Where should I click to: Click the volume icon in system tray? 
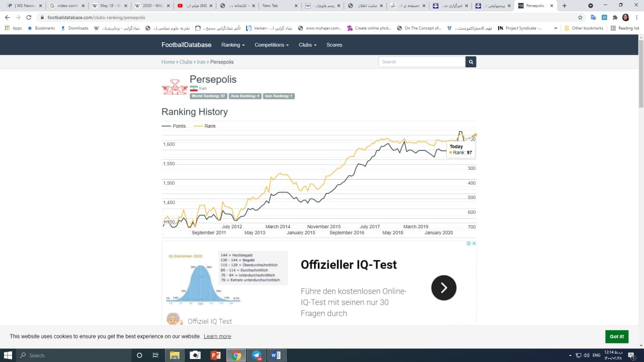(586, 355)
